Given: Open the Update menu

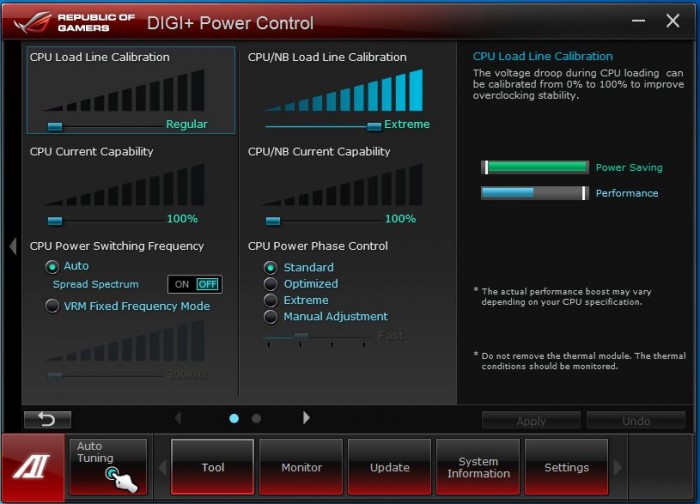Looking at the screenshot, I should click(390, 467).
